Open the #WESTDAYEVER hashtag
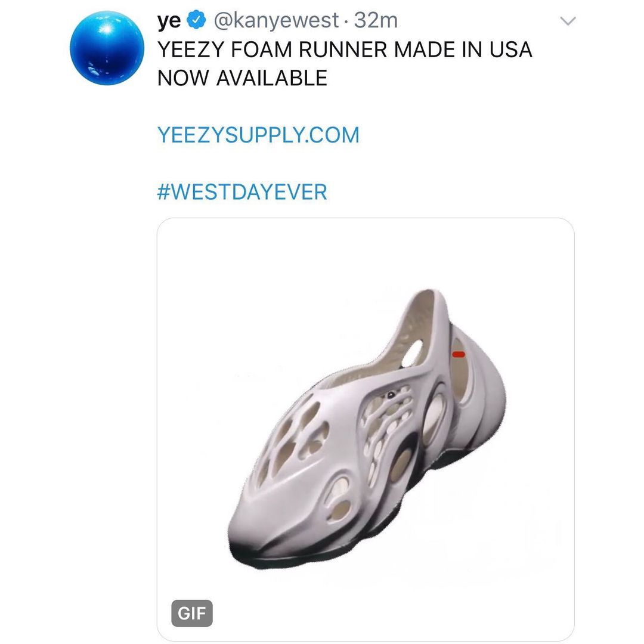Viewport: 644px width, 644px height. [x=242, y=192]
